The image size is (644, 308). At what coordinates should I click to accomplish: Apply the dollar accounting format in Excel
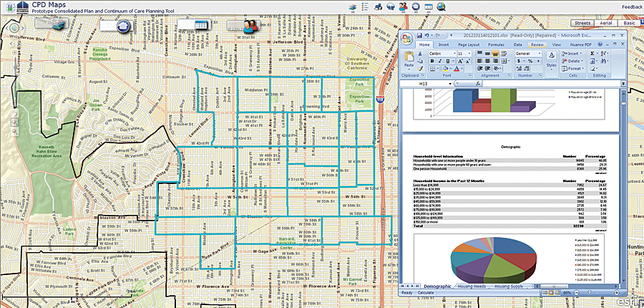[519, 61]
